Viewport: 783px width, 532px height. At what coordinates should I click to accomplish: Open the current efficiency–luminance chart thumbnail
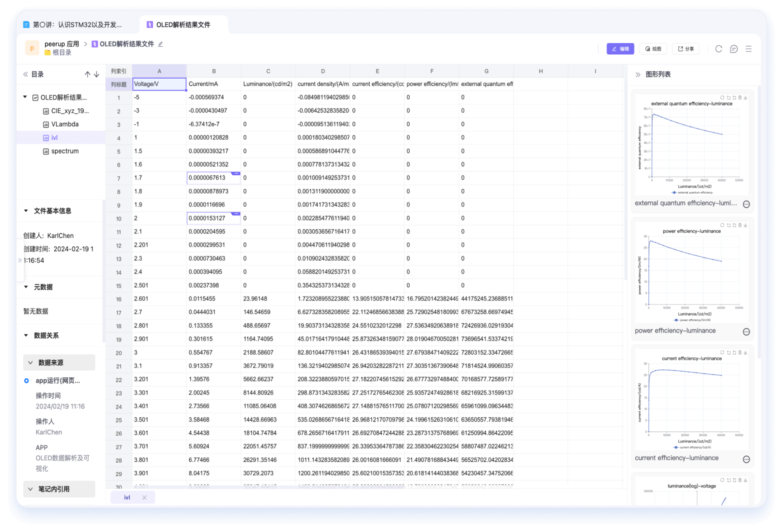coord(692,400)
